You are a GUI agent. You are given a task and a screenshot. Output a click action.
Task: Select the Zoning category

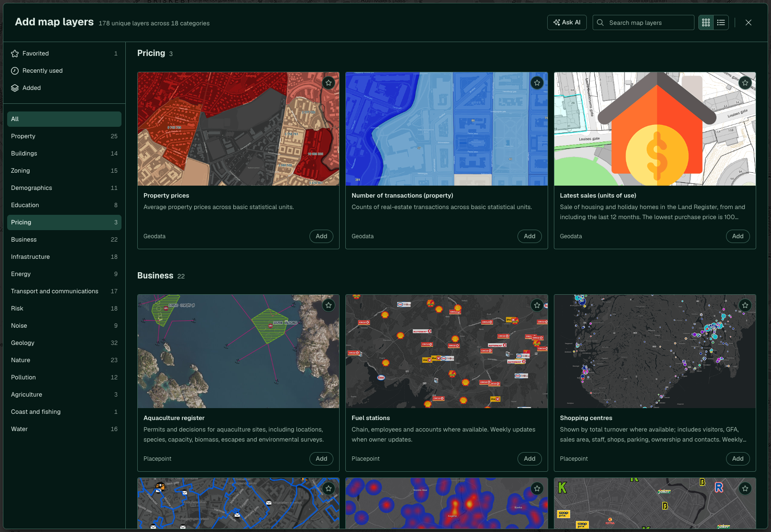(x=64, y=171)
